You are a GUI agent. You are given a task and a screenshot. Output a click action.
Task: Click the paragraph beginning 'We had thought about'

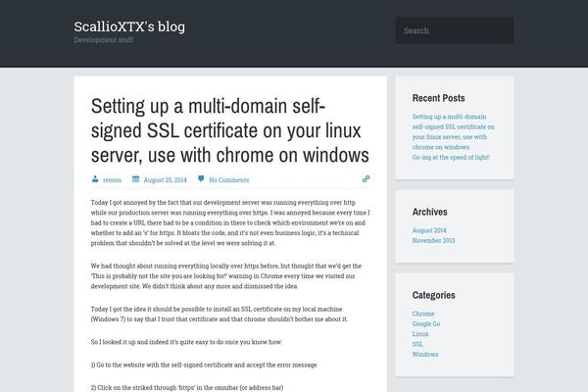226,275
